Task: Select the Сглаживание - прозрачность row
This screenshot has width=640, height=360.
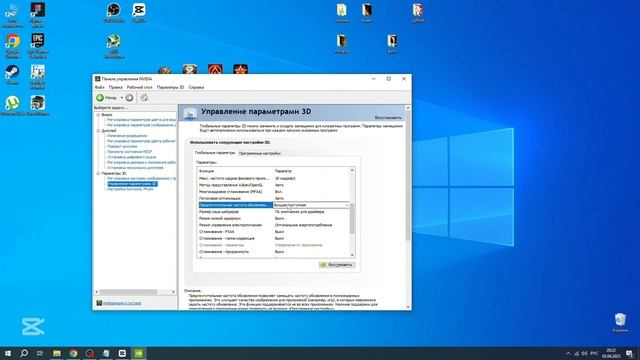Action: [273, 252]
